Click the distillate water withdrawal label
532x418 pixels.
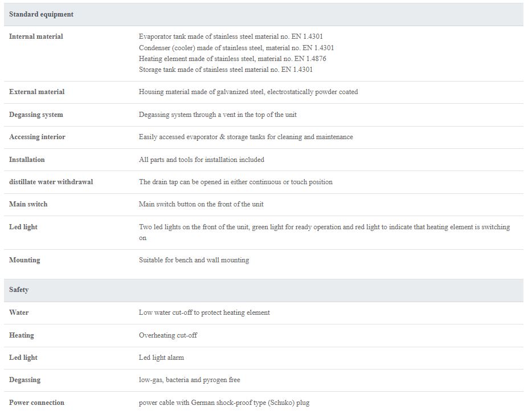[x=51, y=182]
